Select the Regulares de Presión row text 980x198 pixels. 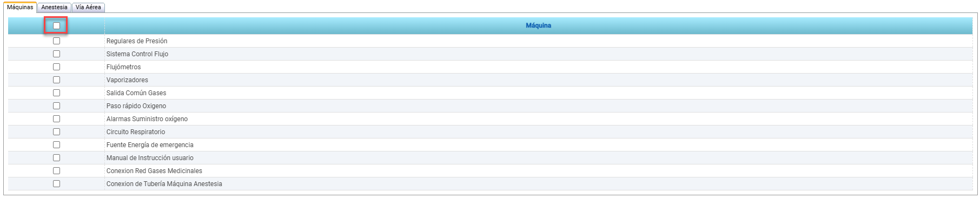click(137, 41)
